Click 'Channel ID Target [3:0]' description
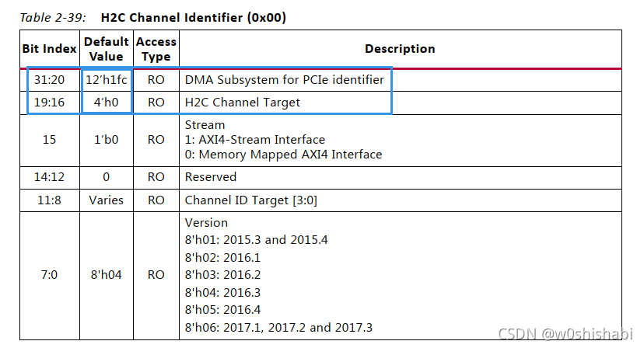Screen dimensions: 644x348 250,200
